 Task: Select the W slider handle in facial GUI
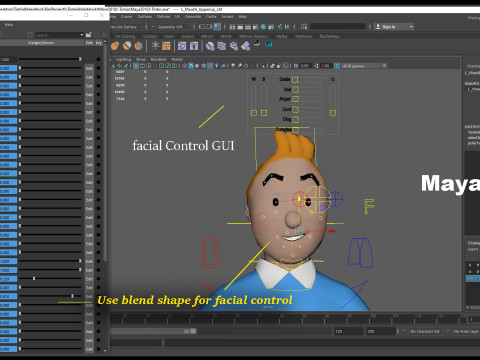(x=254, y=113)
